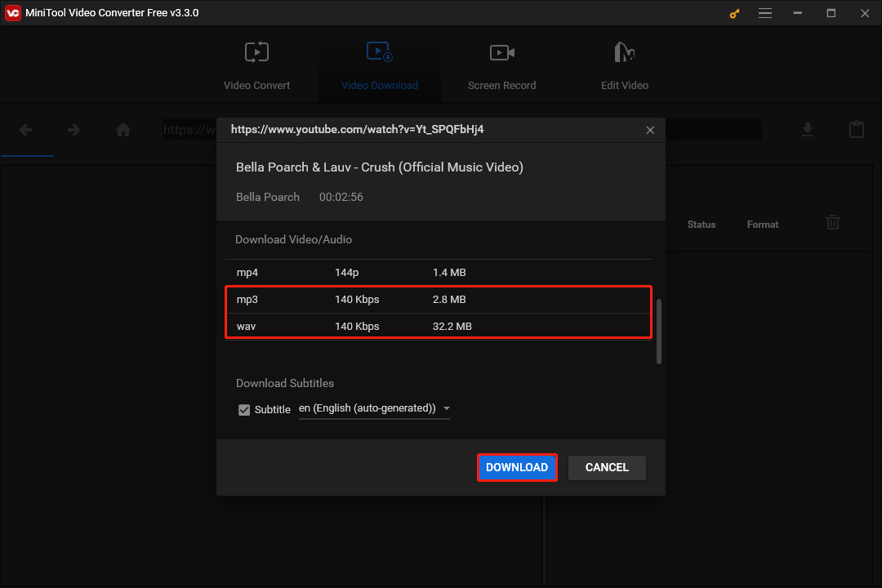Click the 00:02:56 duration text

pos(341,197)
